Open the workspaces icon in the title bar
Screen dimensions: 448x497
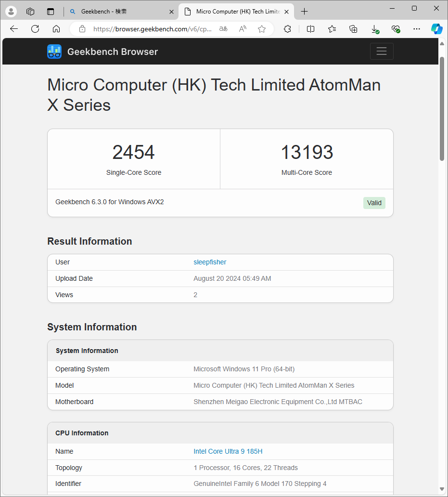click(30, 12)
